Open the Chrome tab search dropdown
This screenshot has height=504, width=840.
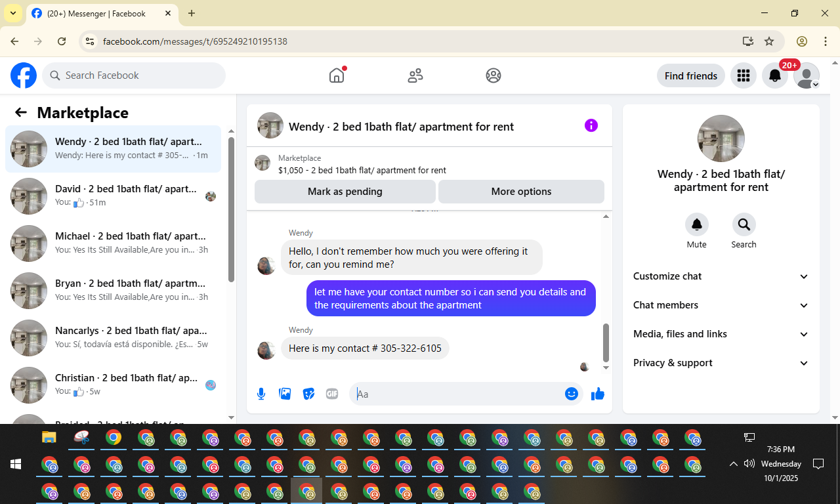point(12,13)
